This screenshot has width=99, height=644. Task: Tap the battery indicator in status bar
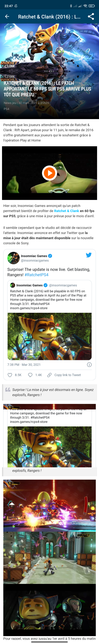[91, 6]
